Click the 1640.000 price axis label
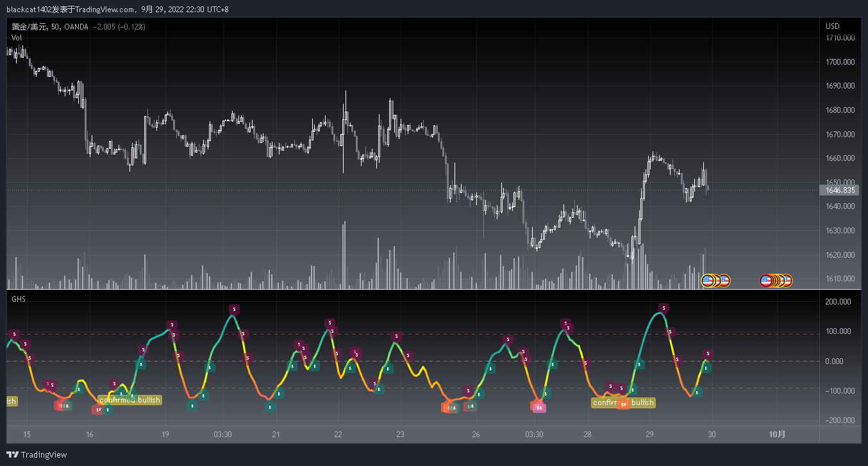The width and height of the screenshot is (868, 466). click(x=840, y=206)
